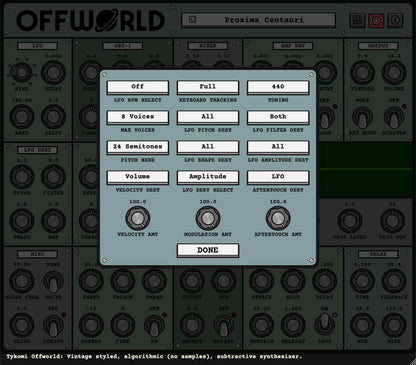Open Keyboard Tracking dropdown showing Full
Viewport: 416px width, 365px height.
click(208, 87)
